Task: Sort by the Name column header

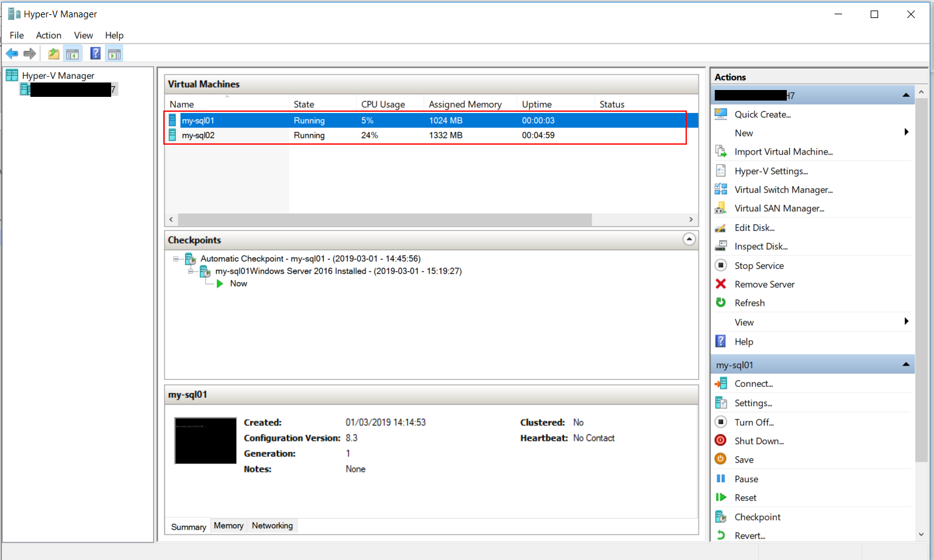Action: tap(227, 104)
